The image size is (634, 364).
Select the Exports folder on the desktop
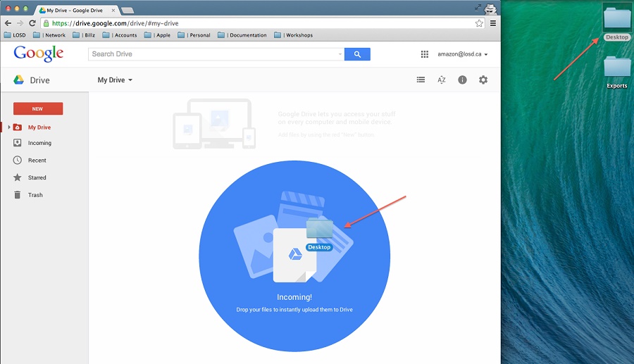617,72
